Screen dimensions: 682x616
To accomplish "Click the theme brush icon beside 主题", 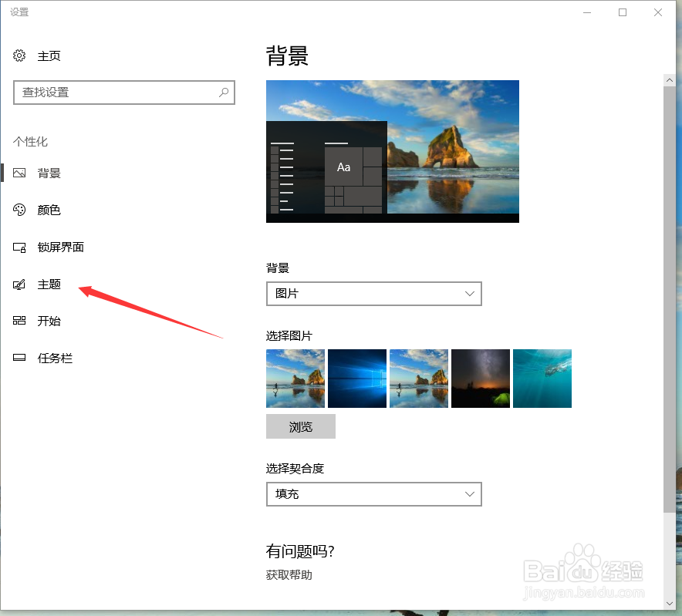I will click(19, 284).
